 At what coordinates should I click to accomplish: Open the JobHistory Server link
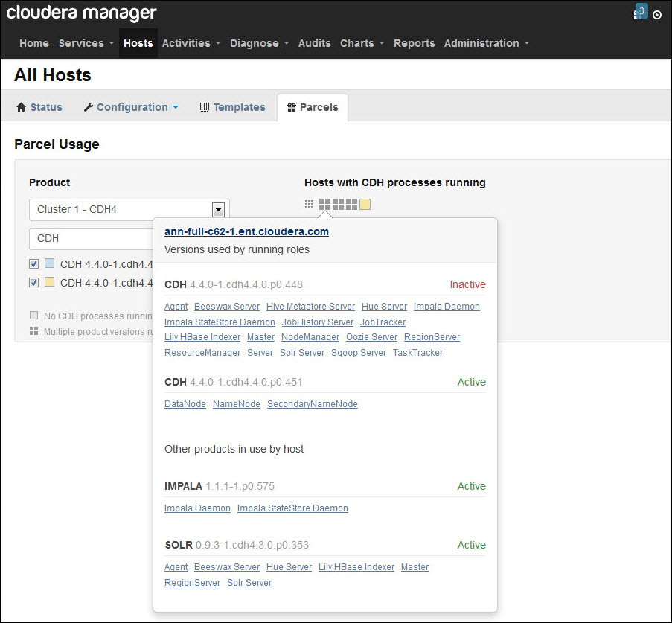point(318,322)
